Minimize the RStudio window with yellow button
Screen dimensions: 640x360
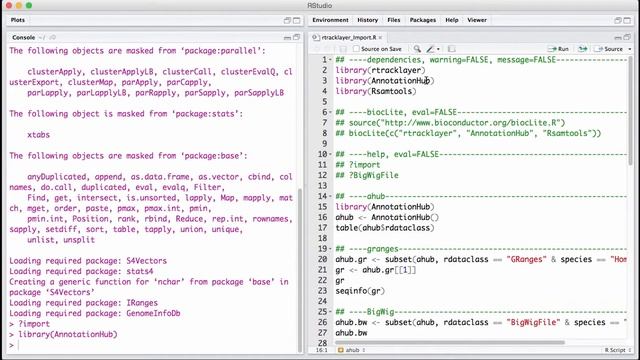pyautogui.click(x=19, y=5)
